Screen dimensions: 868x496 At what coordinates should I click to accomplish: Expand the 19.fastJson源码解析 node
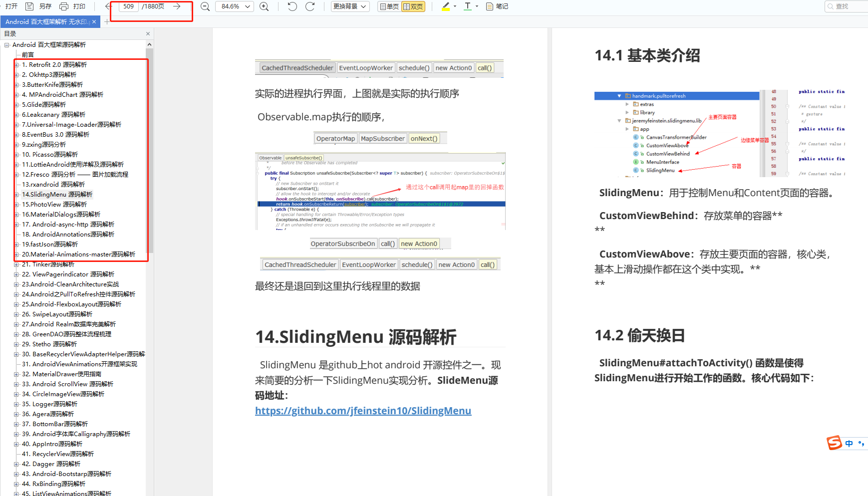click(x=16, y=245)
